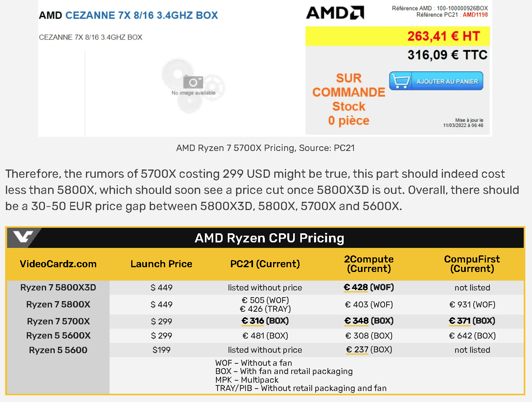Viewport: 532px width, 402px height.
Task: Click the PC21 (Current) column header
Action: pyautogui.click(x=265, y=264)
